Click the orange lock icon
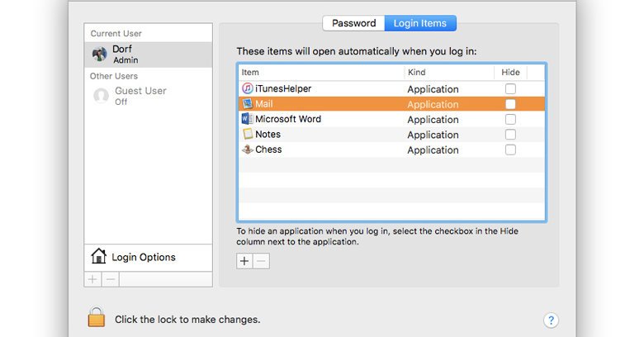 click(97, 317)
